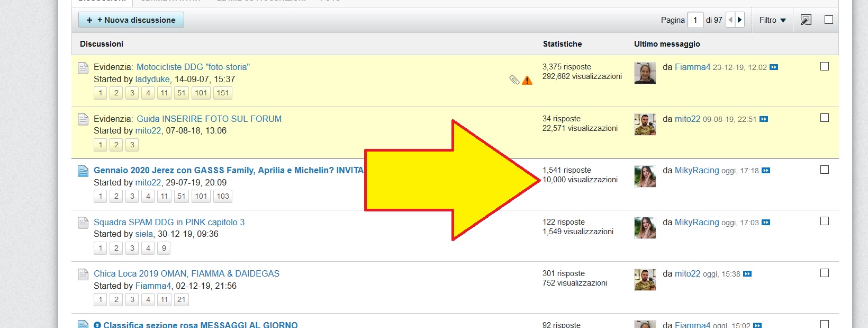Tick checkbox for Chica Loca 2019 OMAN thread

825,273
